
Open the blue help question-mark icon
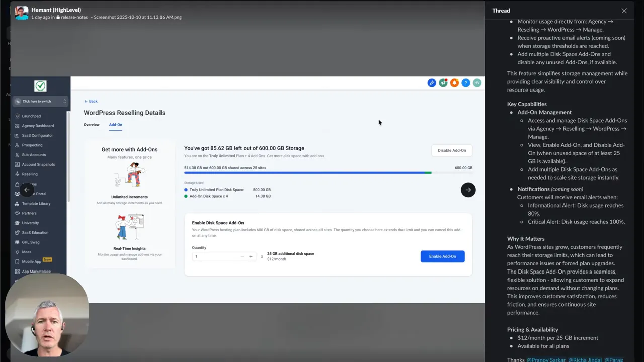point(466,83)
